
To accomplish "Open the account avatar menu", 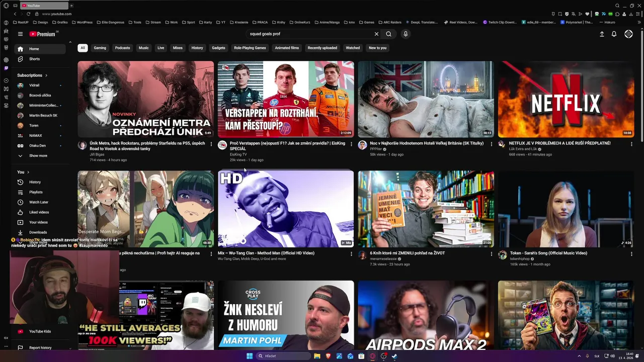I will tap(628, 34).
